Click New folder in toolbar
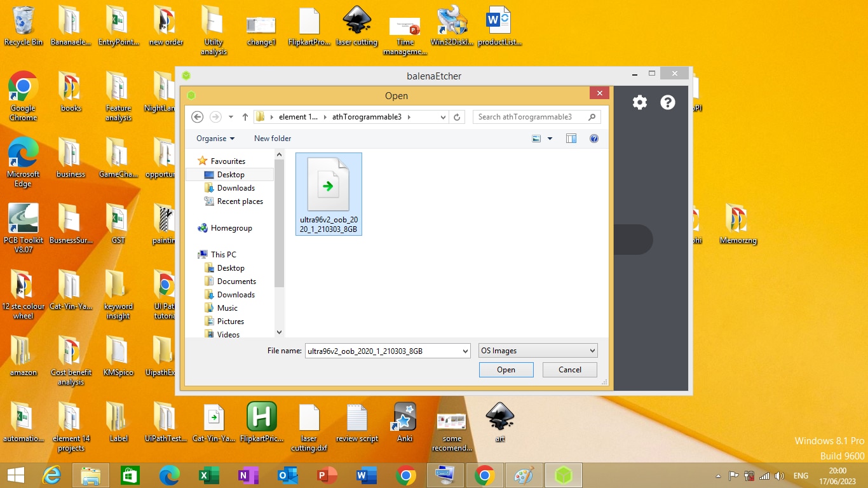 pyautogui.click(x=273, y=139)
